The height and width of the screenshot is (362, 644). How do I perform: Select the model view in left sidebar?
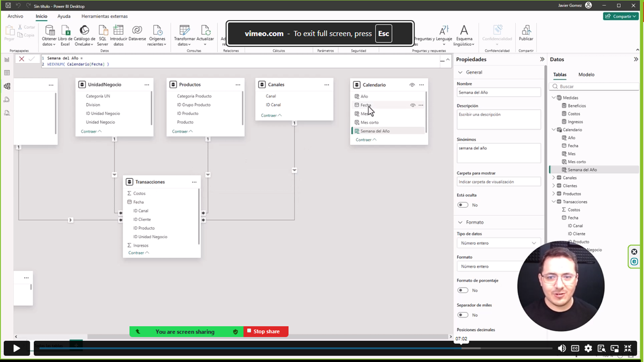point(7,86)
